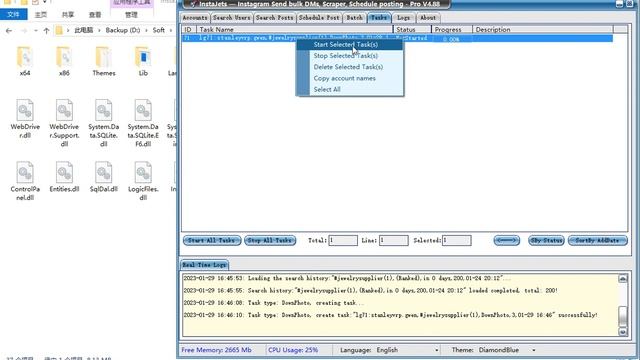Screen dimensions: 640x360
Task: Click the By Status sort button
Action: pyautogui.click(x=546, y=240)
